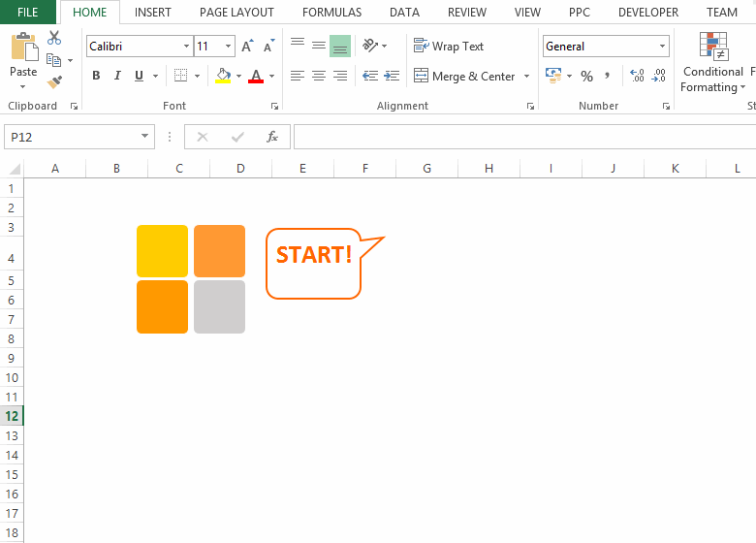Click the select-all corner triangle

(x=15, y=169)
